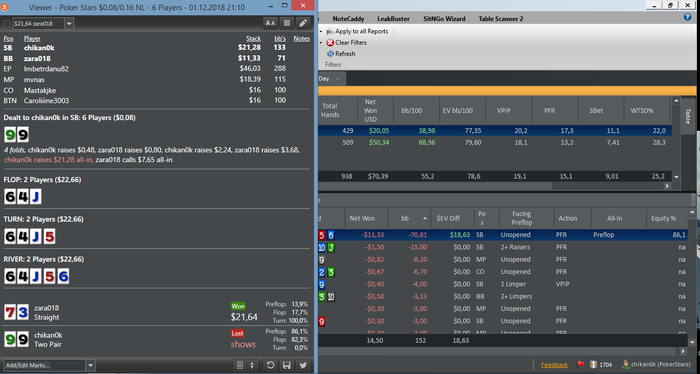Click the Refresh button label

(x=345, y=54)
